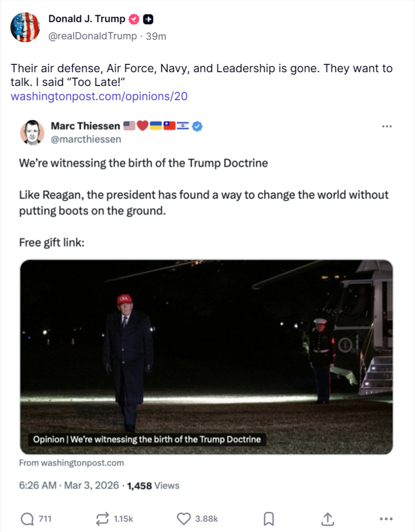This screenshot has width=415, height=532.
Task: Bookmark this post
Action: (269, 518)
